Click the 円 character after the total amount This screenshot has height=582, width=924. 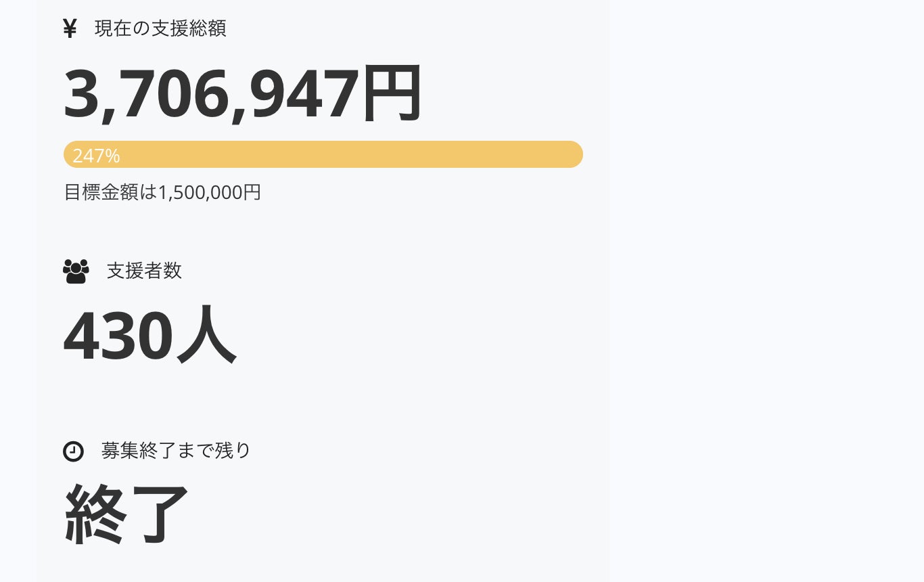coord(392,93)
